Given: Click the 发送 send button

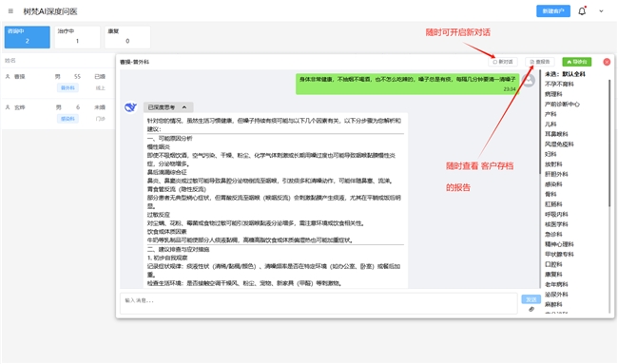Looking at the screenshot, I should 531,299.
